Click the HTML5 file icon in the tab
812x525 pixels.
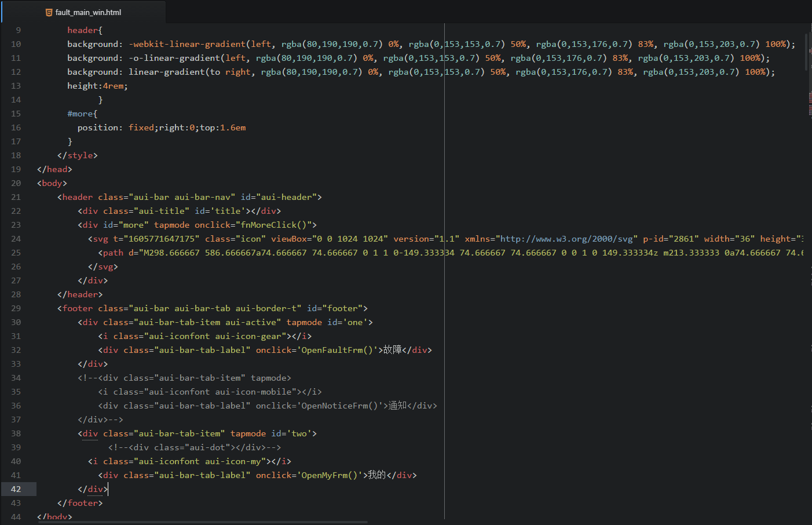[x=49, y=12]
